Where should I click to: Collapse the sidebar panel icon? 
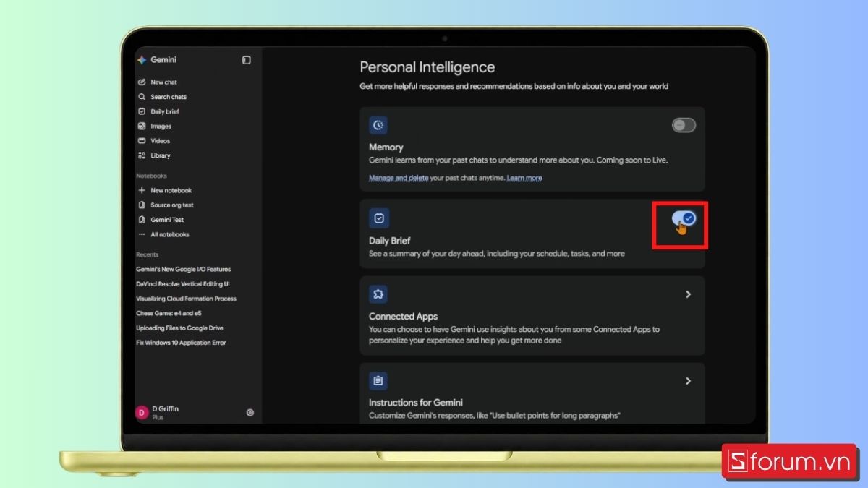pyautogui.click(x=247, y=60)
